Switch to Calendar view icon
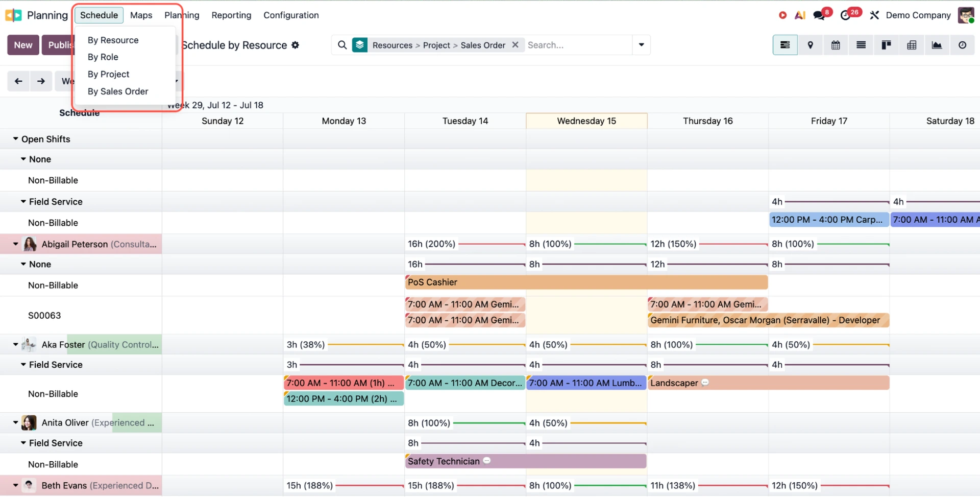The width and height of the screenshot is (980, 497). point(836,45)
